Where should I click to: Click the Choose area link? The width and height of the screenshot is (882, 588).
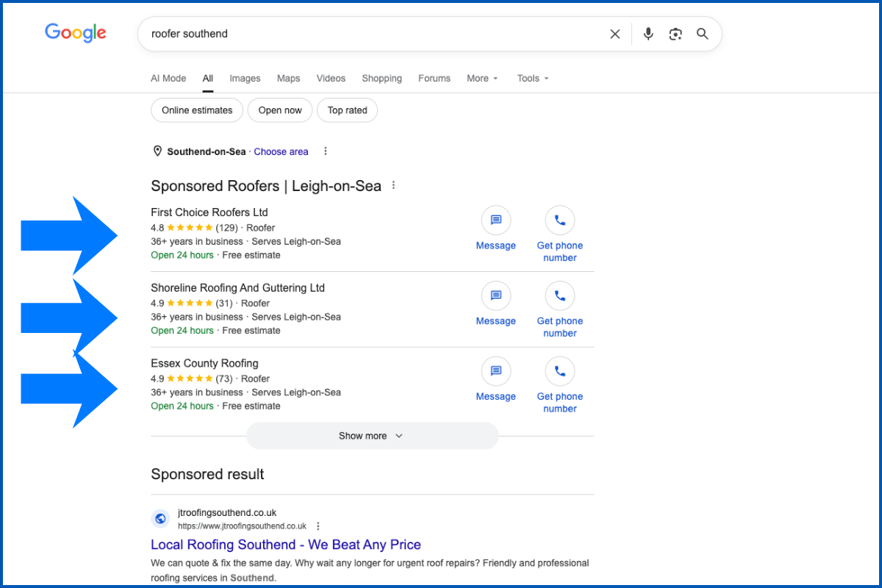281,151
